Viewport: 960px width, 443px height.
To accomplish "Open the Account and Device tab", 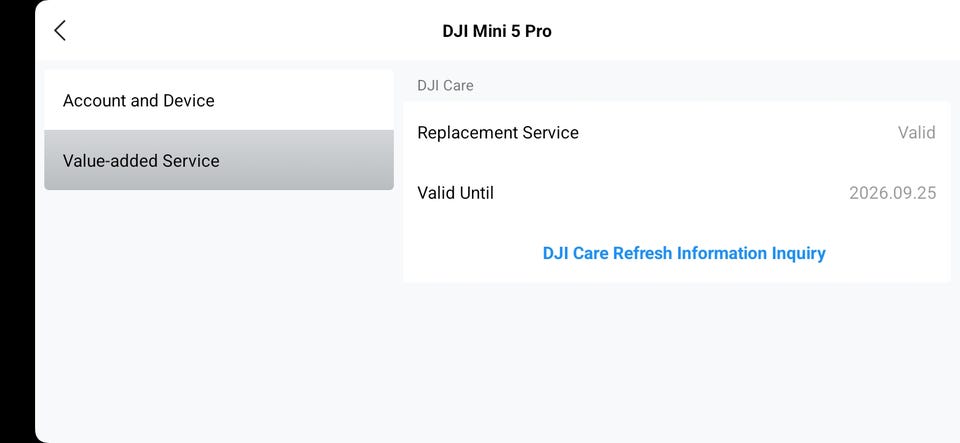I will 139,101.
